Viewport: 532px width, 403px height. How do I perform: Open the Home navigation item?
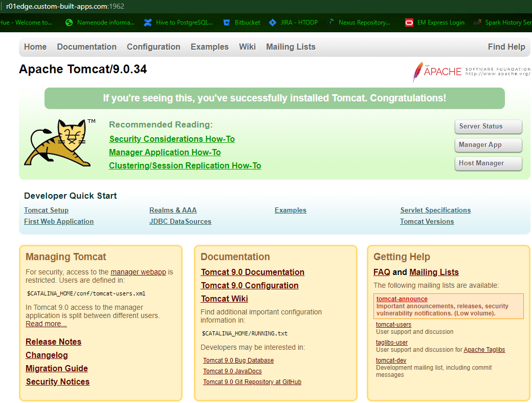click(35, 47)
